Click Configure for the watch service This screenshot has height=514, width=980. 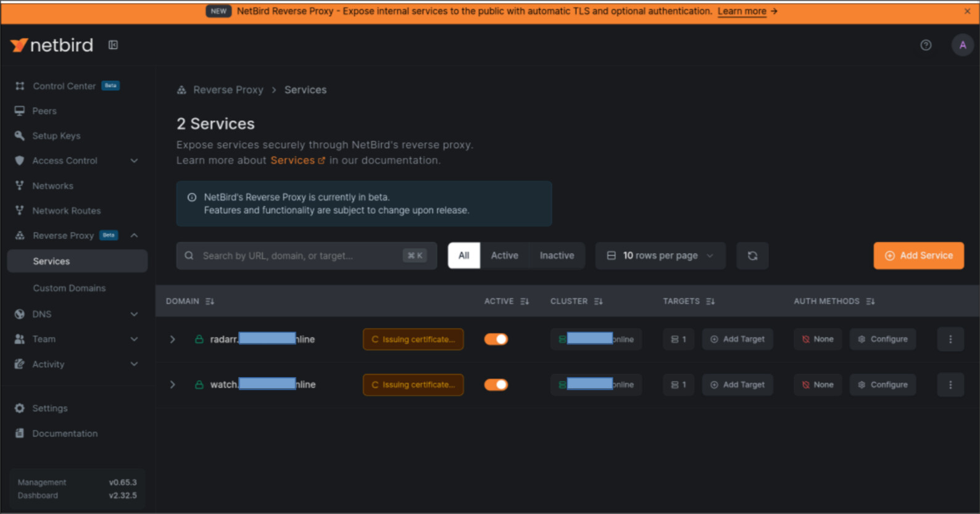[x=882, y=385]
